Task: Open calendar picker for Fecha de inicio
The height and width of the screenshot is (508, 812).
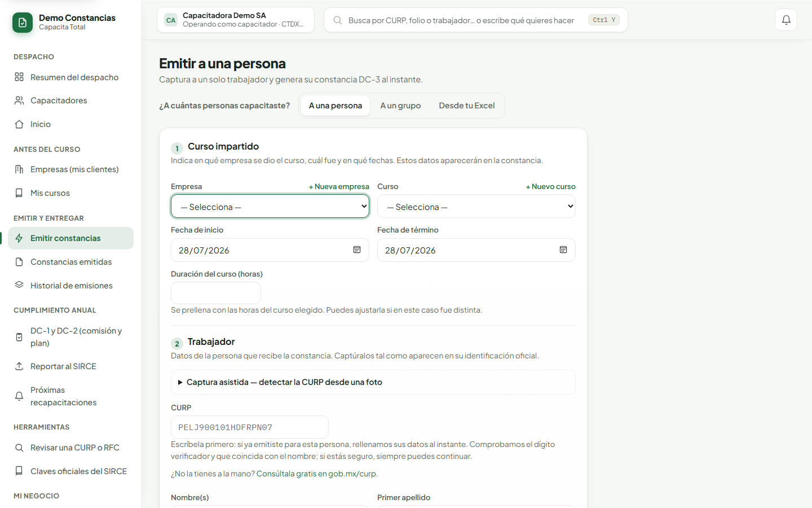Action: point(357,249)
